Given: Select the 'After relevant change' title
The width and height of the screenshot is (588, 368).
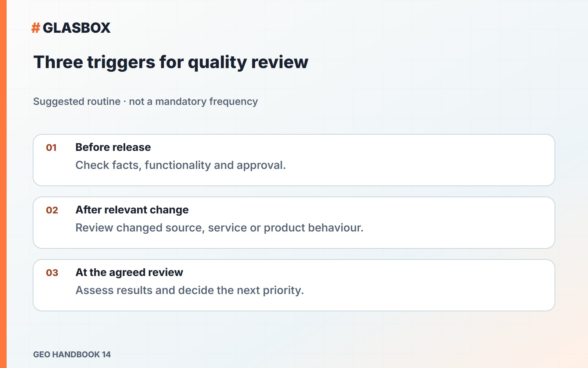Looking at the screenshot, I should click(132, 210).
